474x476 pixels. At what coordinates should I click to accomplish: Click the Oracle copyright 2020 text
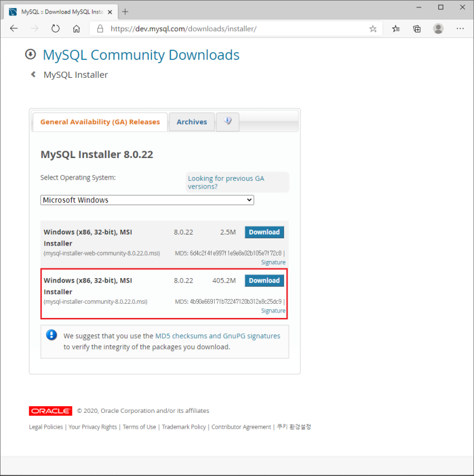(143, 410)
